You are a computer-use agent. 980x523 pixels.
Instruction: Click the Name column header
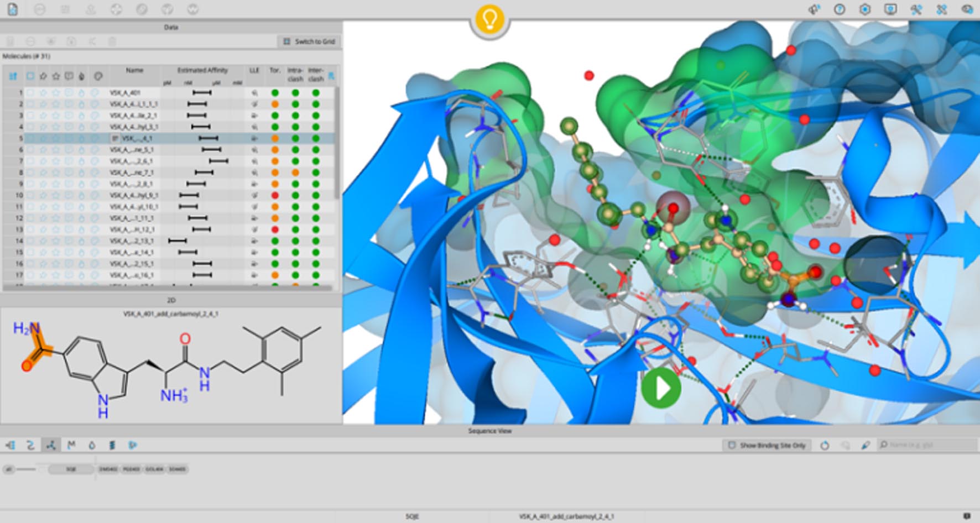tap(134, 71)
